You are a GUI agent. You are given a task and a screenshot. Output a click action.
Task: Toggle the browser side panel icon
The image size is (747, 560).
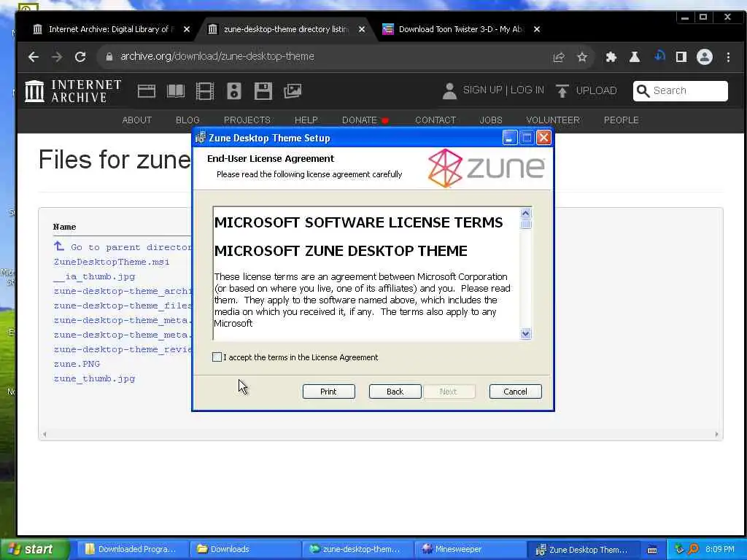[x=681, y=58]
